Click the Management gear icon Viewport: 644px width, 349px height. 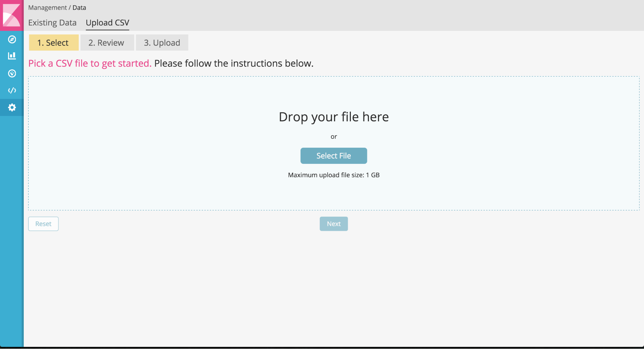12,107
